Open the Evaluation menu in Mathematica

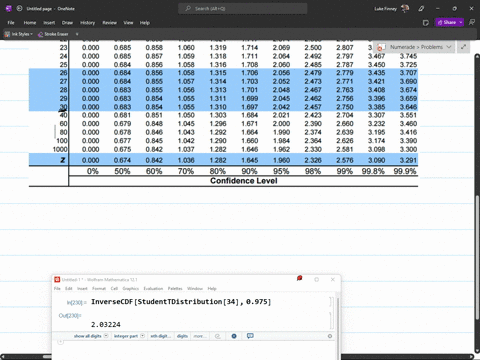pyautogui.click(x=153, y=288)
